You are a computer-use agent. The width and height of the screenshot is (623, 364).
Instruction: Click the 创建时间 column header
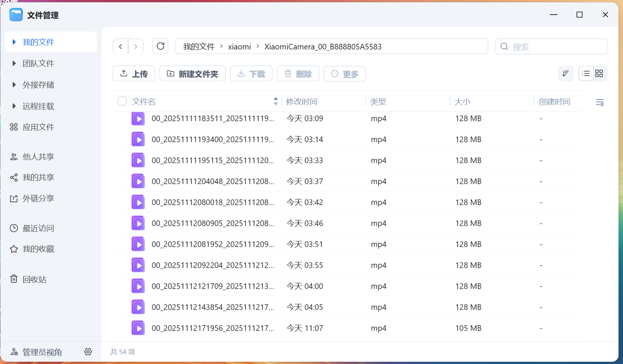pyautogui.click(x=554, y=101)
